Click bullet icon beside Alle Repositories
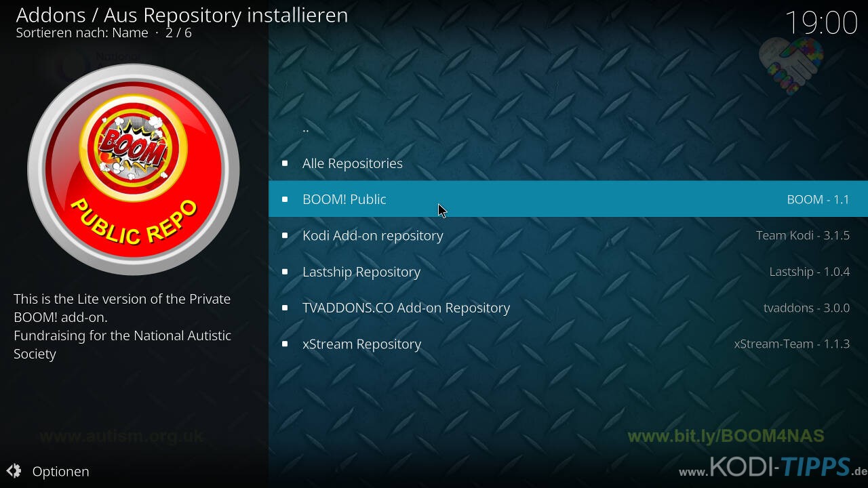 pyautogui.click(x=285, y=163)
